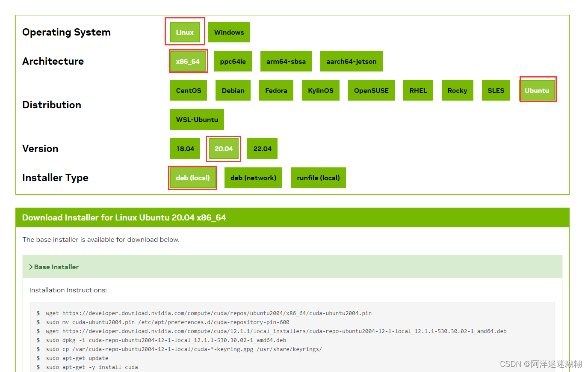The image size is (588, 372).
Task: Choose aarch64-jetson architecture
Action: 352,61
